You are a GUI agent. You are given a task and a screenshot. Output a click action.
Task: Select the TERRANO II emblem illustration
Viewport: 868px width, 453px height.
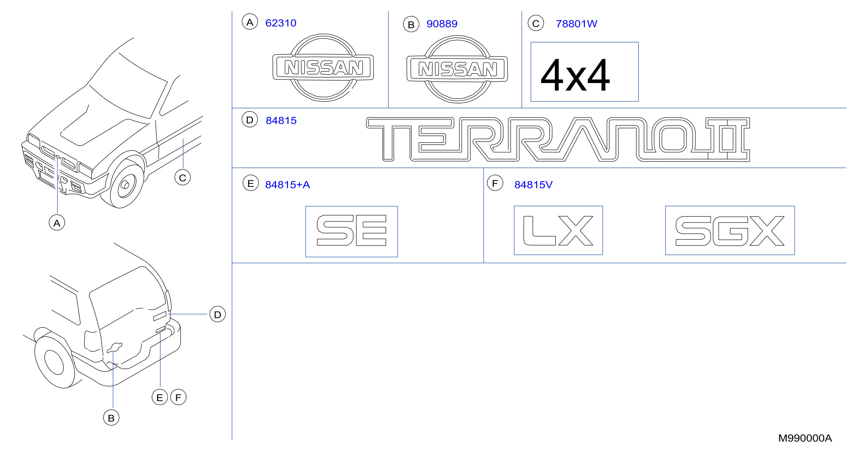(558, 139)
